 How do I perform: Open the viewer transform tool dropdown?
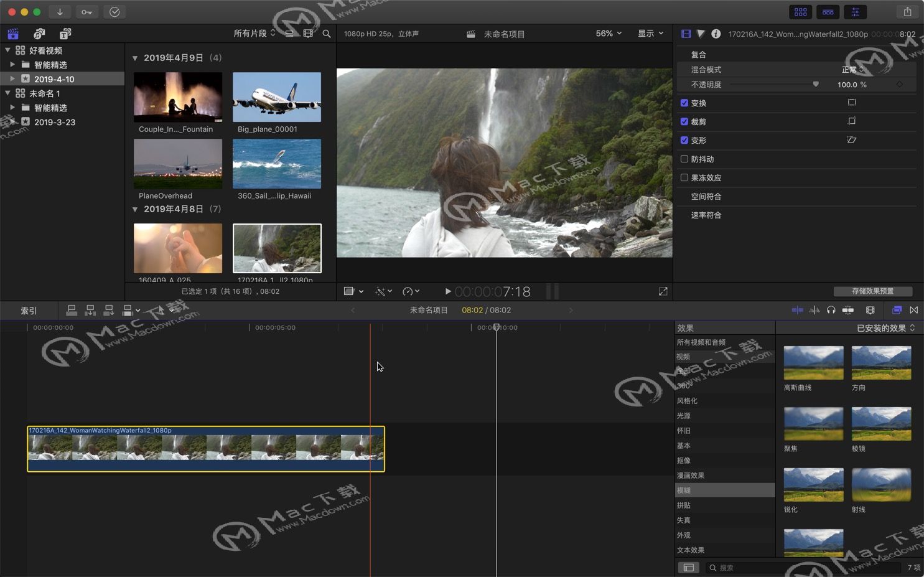coord(353,291)
